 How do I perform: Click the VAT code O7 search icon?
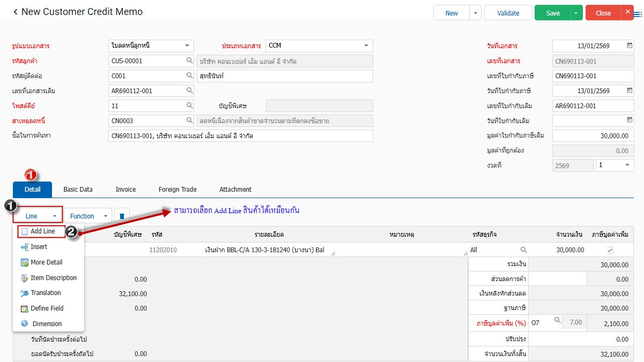[557, 321]
